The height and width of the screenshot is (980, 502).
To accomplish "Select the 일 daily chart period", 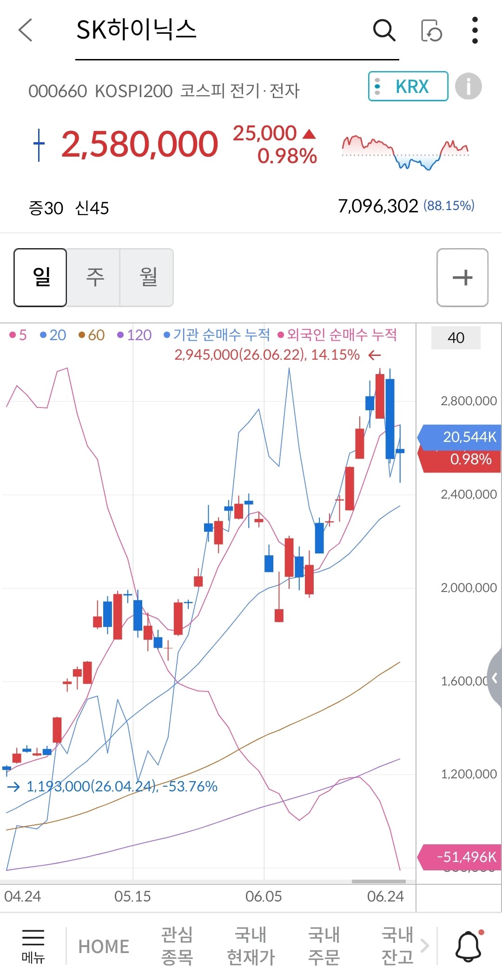I will click(40, 277).
